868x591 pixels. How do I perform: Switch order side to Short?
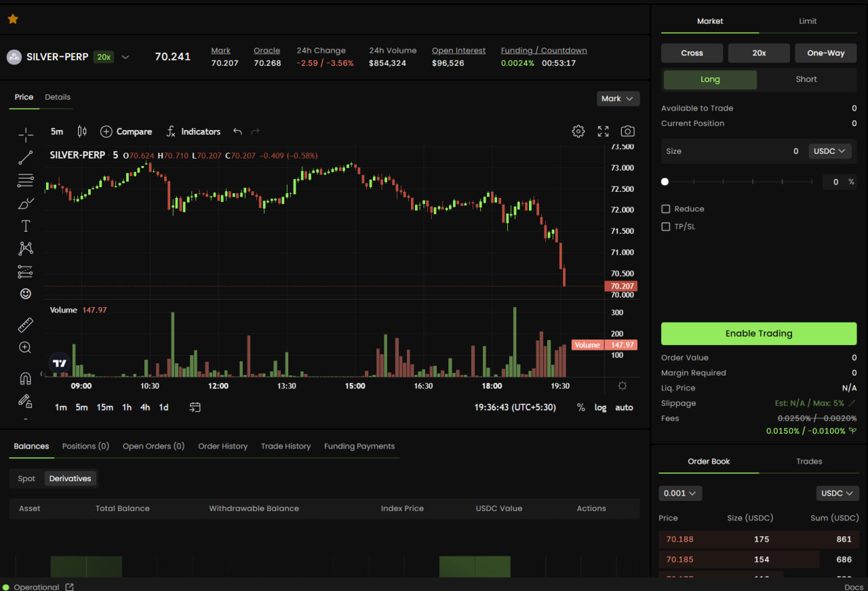click(x=806, y=79)
